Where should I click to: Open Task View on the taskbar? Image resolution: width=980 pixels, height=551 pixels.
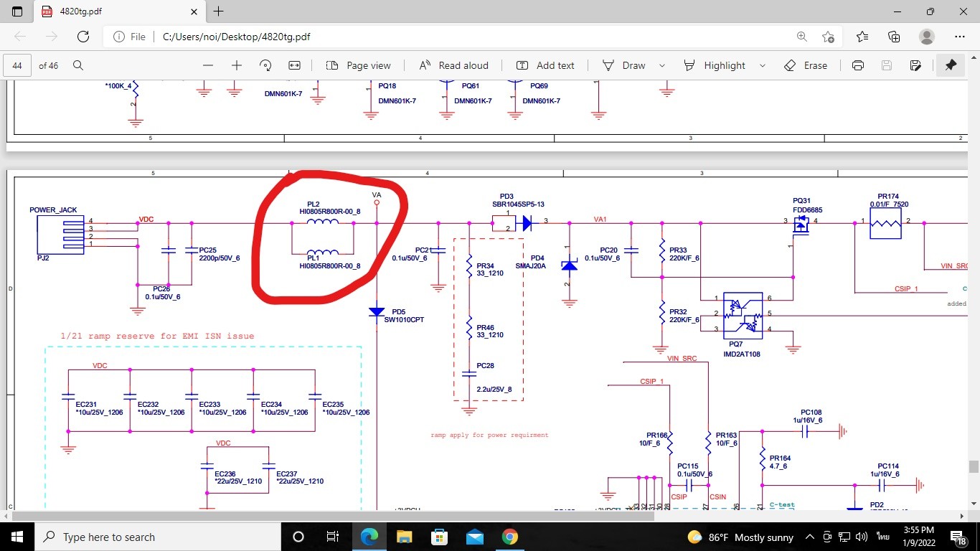click(333, 537)
